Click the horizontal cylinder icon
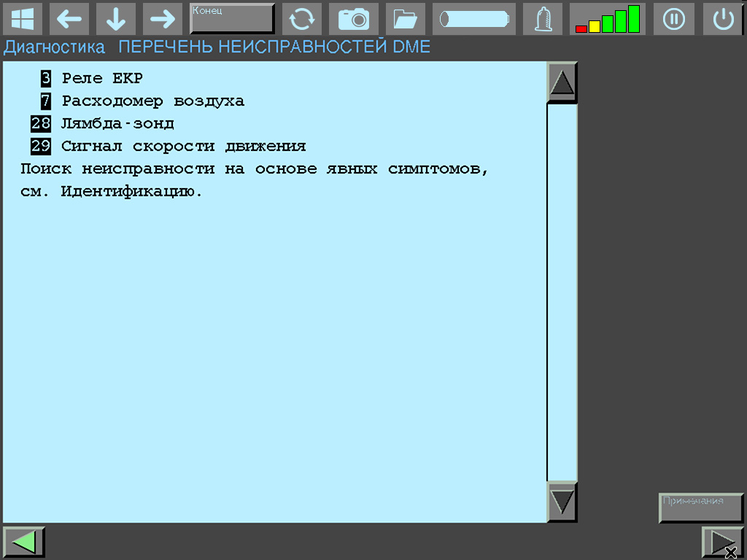747x560 pixels. click(473, 19)
